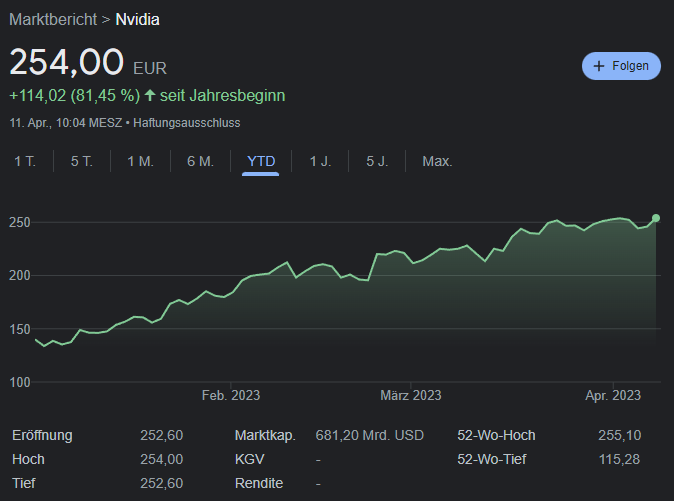Click the plus Folgen button

tap(621, 66)
